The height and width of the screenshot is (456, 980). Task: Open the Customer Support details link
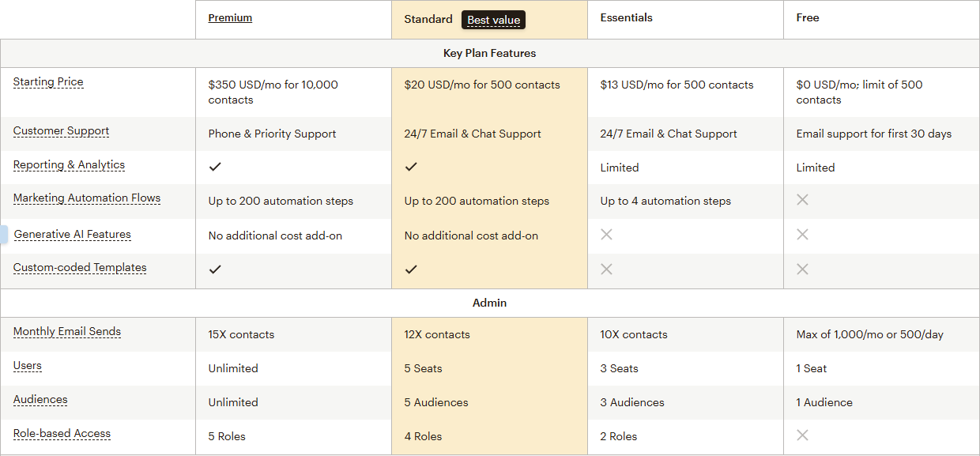[x=61, y=131]
